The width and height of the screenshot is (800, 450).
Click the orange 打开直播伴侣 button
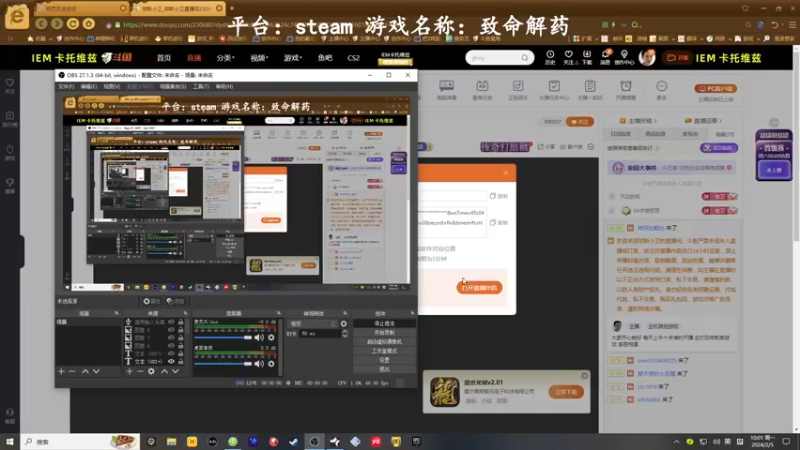[479, 288]
